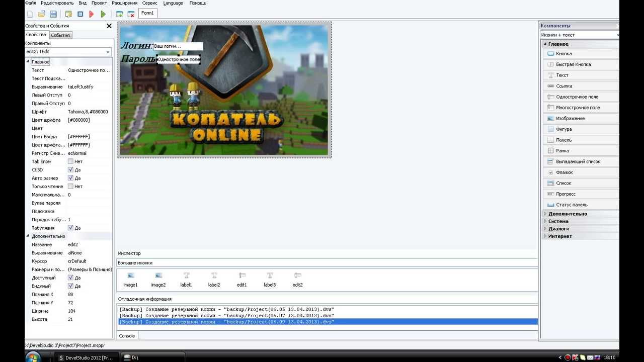Image resolution: width=644 pixels, height=362 pixels.
Task: Toggle the Авто размер checkbox
Action: point(70,178)
